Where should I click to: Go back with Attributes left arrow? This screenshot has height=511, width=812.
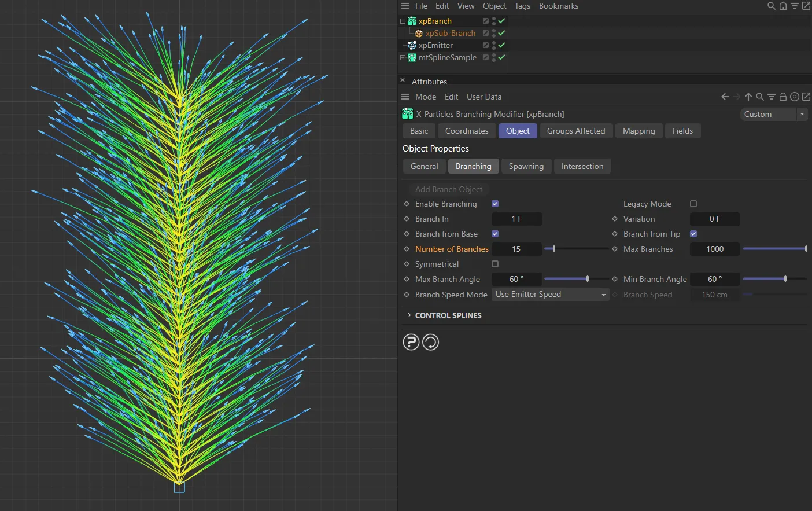[725, 97]
